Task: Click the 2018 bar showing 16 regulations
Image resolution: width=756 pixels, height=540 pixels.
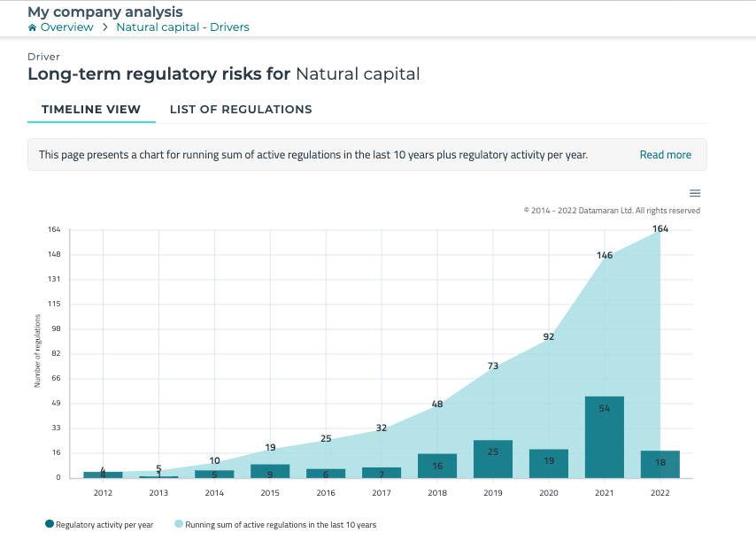Action: coord(437,465)
